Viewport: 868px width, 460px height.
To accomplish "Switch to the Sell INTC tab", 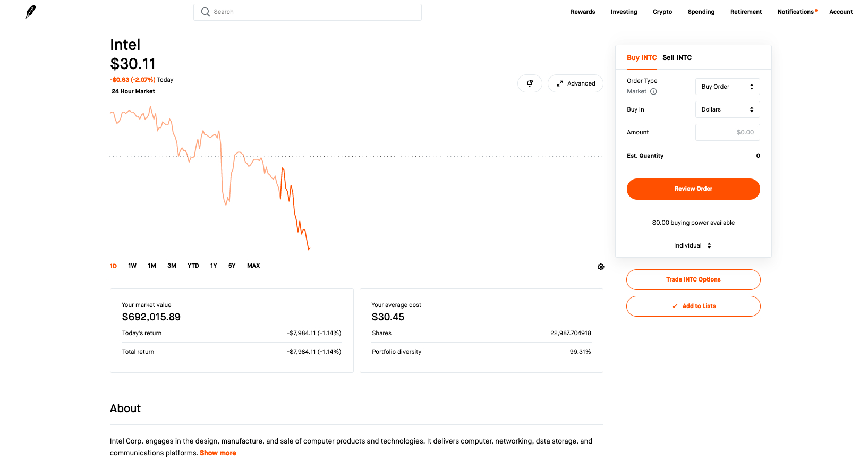I will click(677, 57).
